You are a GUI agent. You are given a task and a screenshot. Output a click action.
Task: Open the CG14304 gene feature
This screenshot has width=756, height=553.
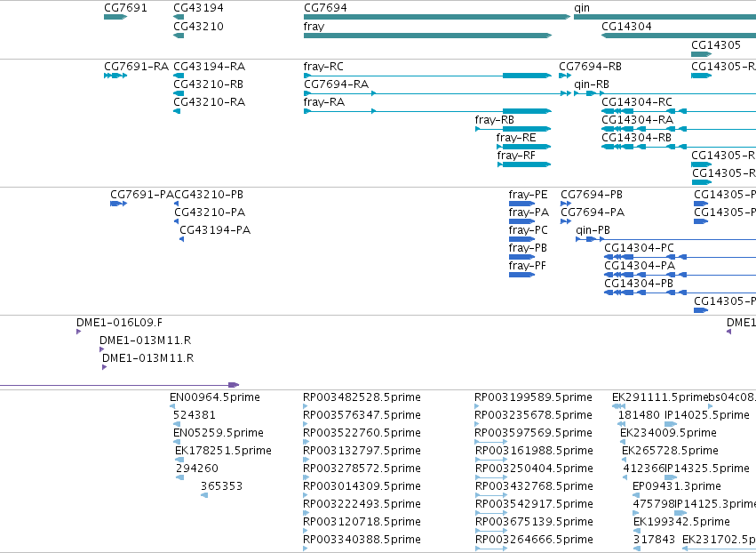pos(679,36)
